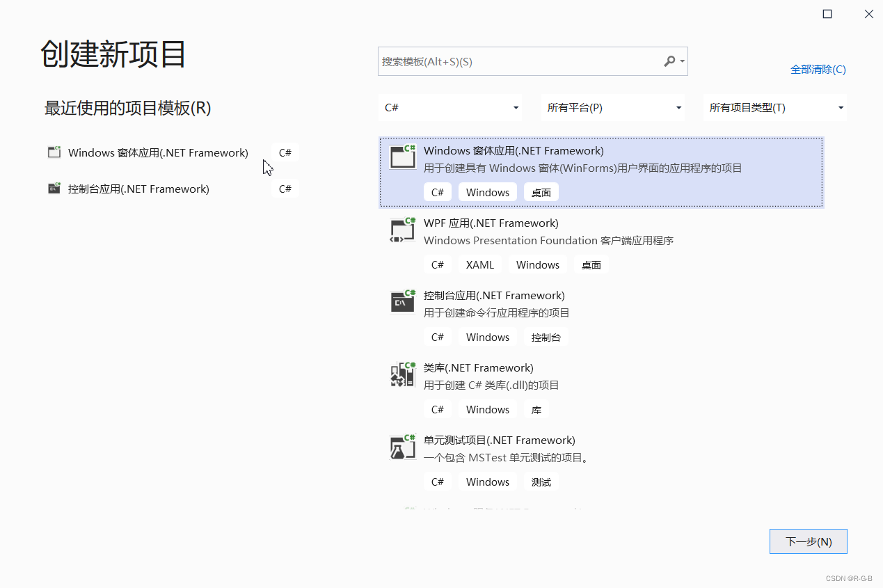This screenshot has width=883, height=588.
Task: Click C# tag of recent Windows 窗体应用
Action: coord(285,152)
